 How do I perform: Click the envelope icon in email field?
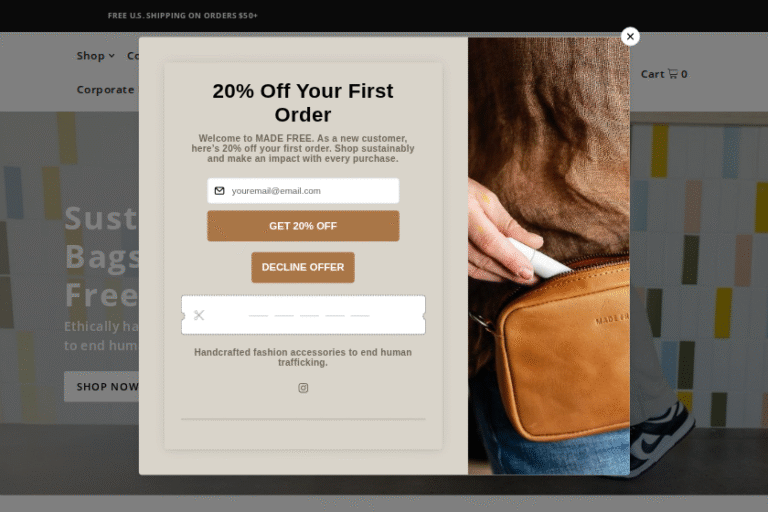click(x=219, y=191)
